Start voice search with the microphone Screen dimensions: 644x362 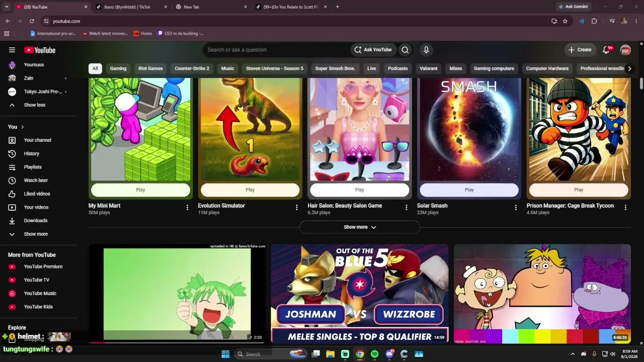coord(426,50)
